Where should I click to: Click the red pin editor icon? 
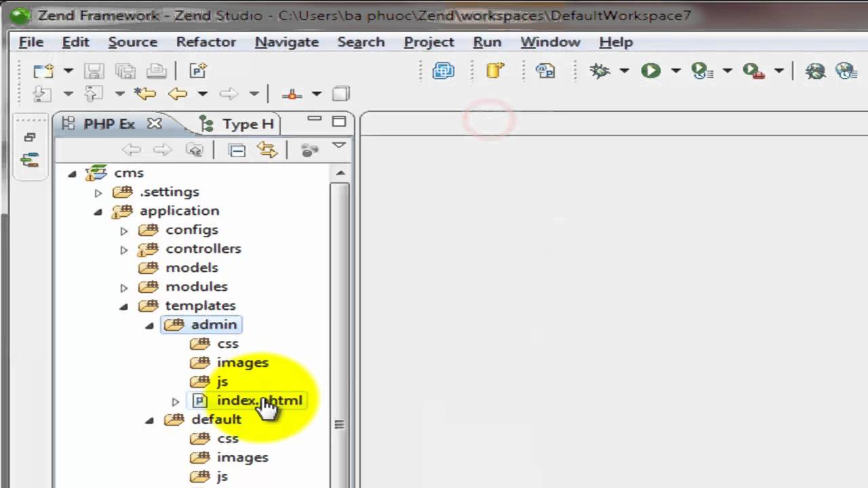coord(292,94)
